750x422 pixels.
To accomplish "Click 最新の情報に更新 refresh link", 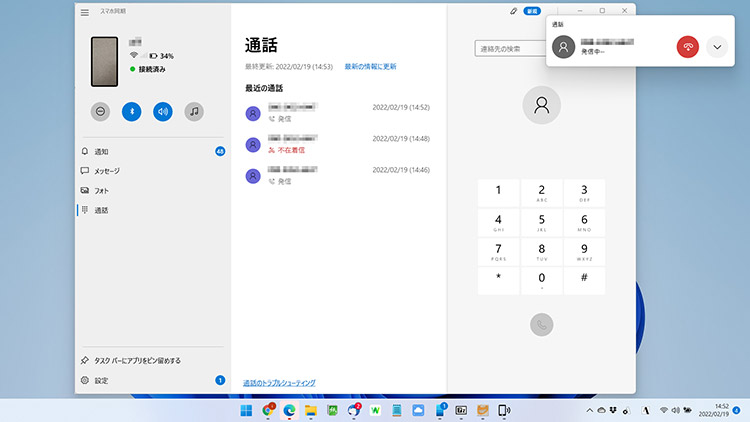I will click(370, 66).
